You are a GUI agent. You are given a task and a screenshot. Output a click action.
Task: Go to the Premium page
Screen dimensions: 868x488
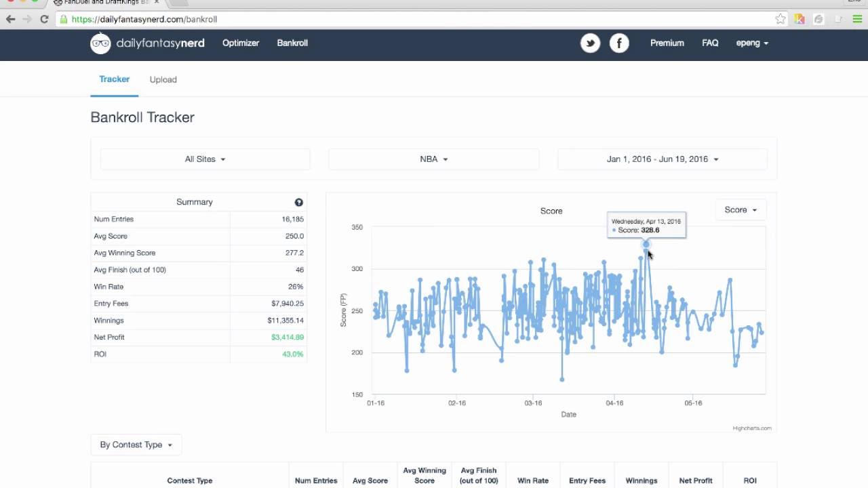(x=667, y=43)
